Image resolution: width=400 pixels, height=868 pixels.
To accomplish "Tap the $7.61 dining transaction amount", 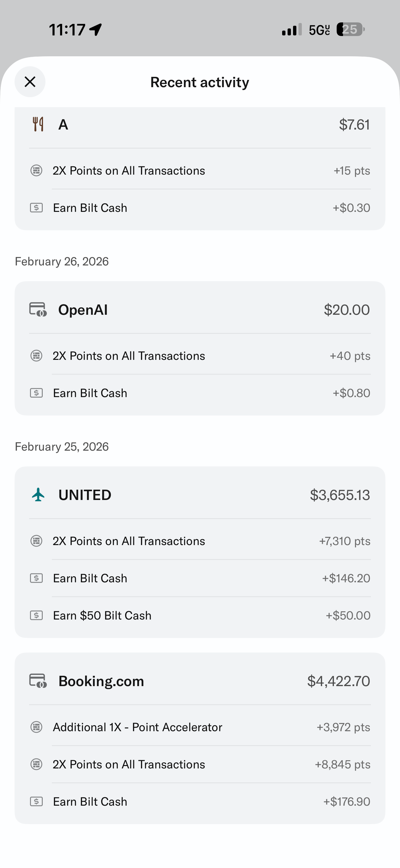I will pyautogui.click(x=354, y=125).
